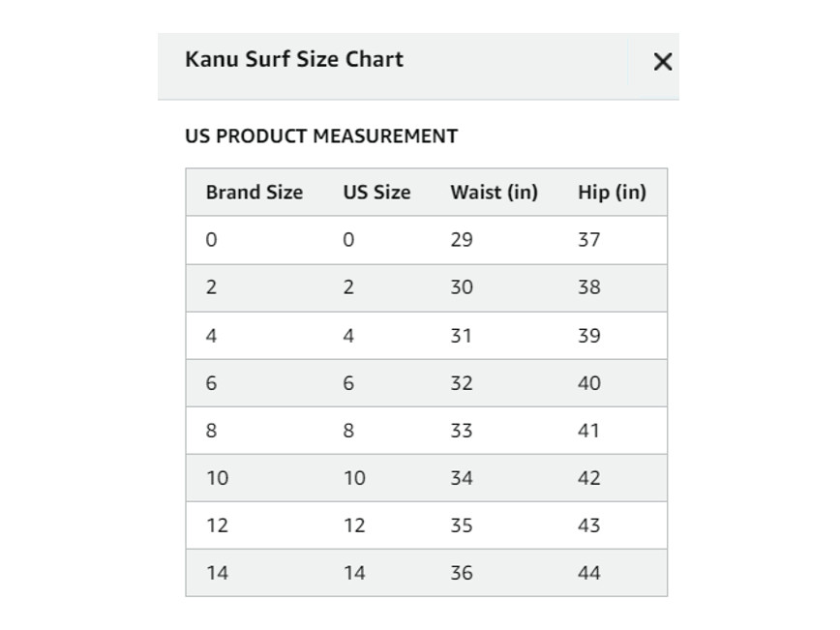Click the US PRODUCT MEASUREMENT heading

[x=320, y=136]
